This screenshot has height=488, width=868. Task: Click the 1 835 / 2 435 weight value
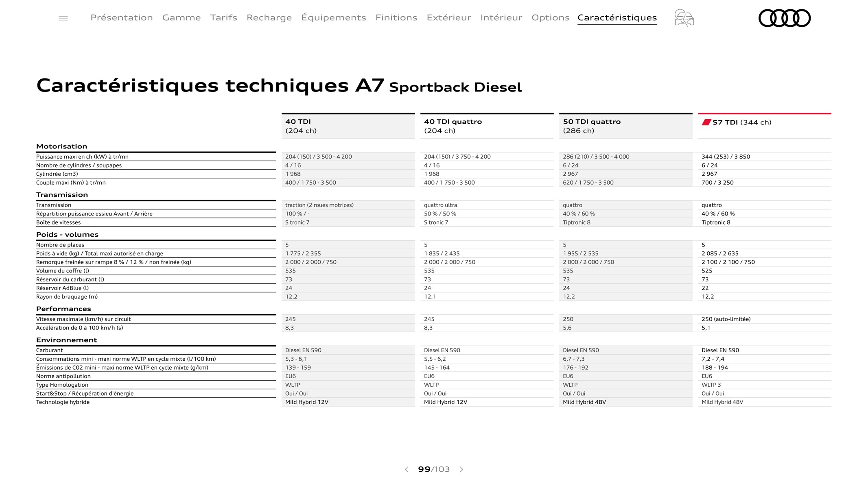[442, 254]
